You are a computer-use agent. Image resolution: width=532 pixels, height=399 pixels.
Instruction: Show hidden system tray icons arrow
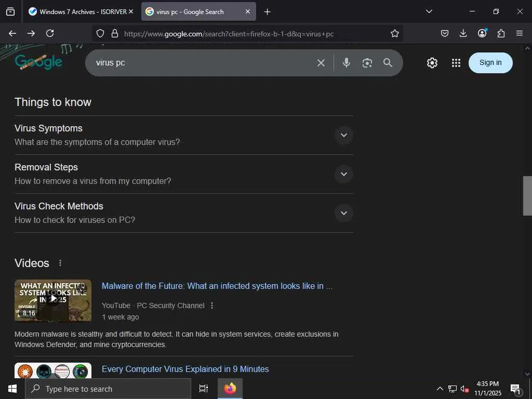[440, 389]
